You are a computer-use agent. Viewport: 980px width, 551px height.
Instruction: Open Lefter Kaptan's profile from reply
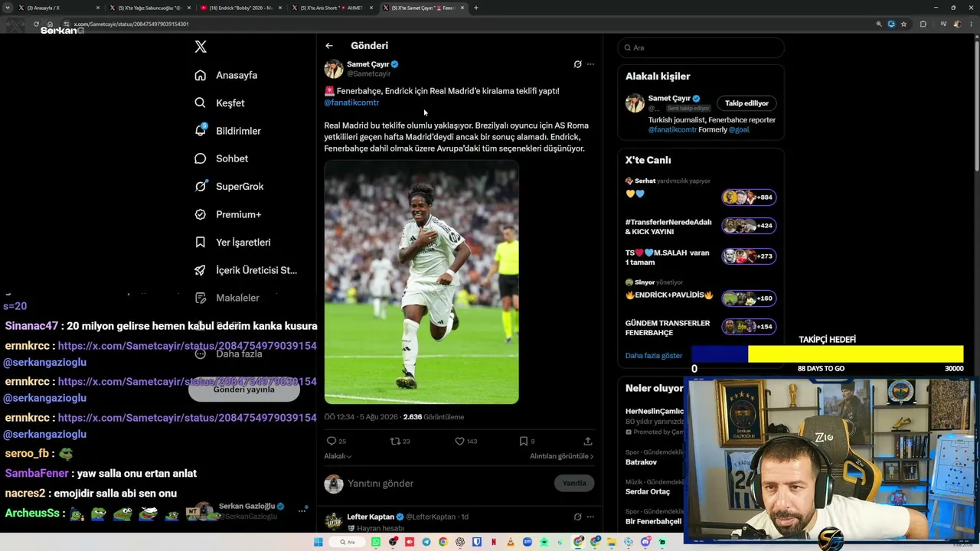point(371,517)
